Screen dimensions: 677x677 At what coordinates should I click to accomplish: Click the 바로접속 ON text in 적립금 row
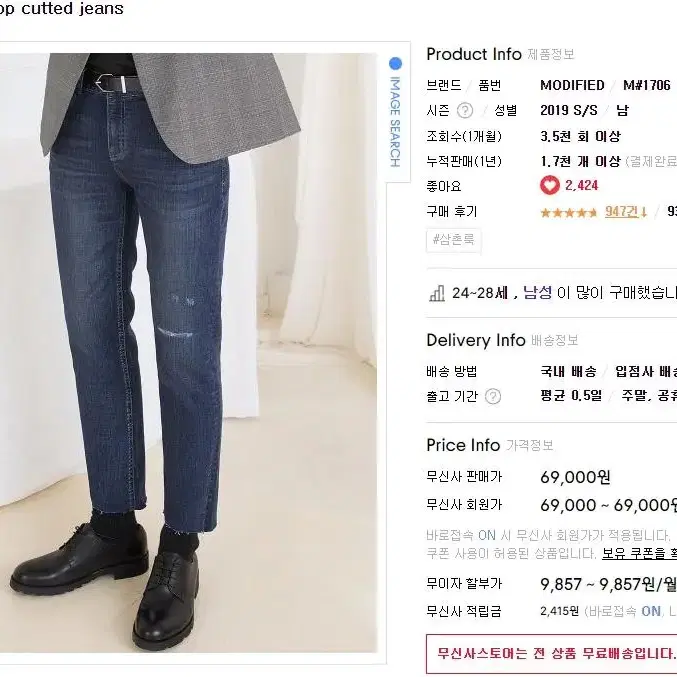click(625, 611)
